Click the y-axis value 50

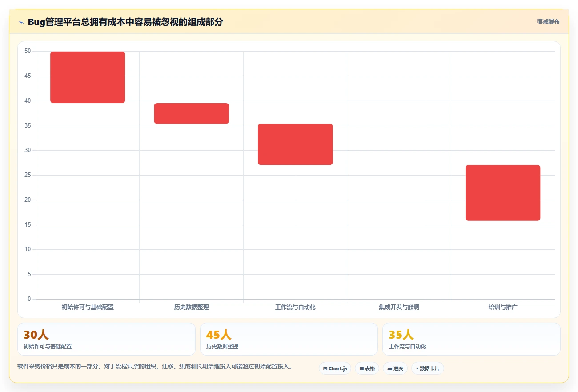point(28,51)
